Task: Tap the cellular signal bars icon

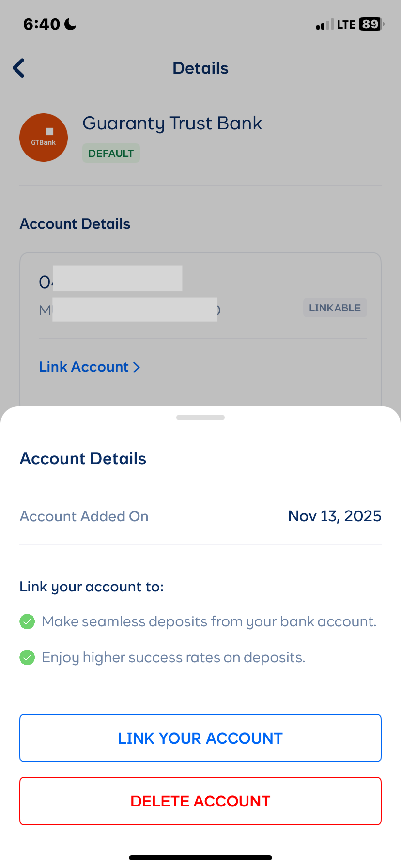Action: pos(324,25)
